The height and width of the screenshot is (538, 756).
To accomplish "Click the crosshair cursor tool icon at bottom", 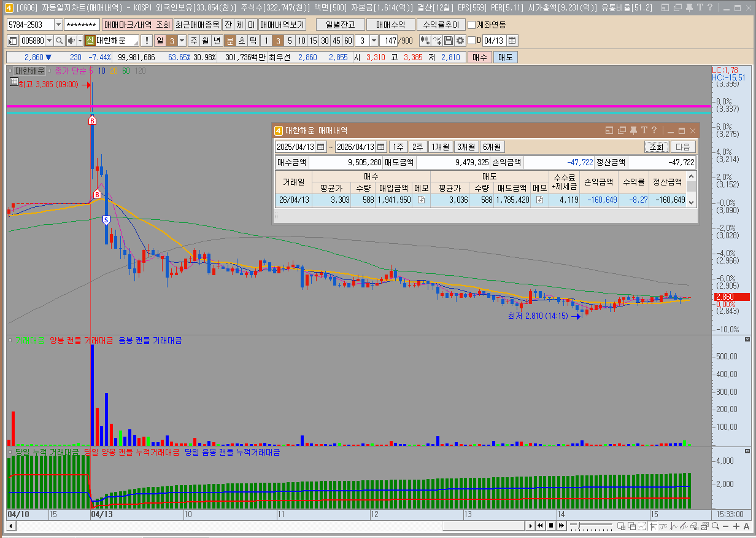I will pyautogui.click(x=653, y=526).
